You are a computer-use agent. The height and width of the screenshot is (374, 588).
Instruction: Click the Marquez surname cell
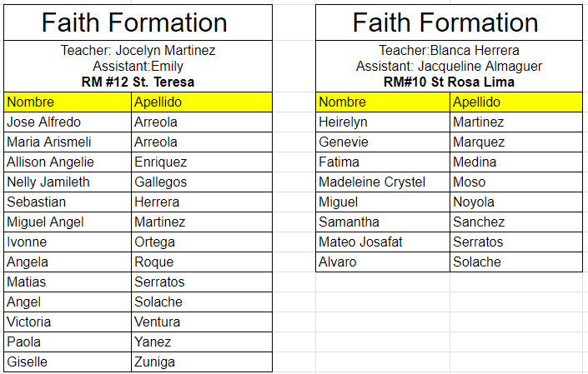515,142
